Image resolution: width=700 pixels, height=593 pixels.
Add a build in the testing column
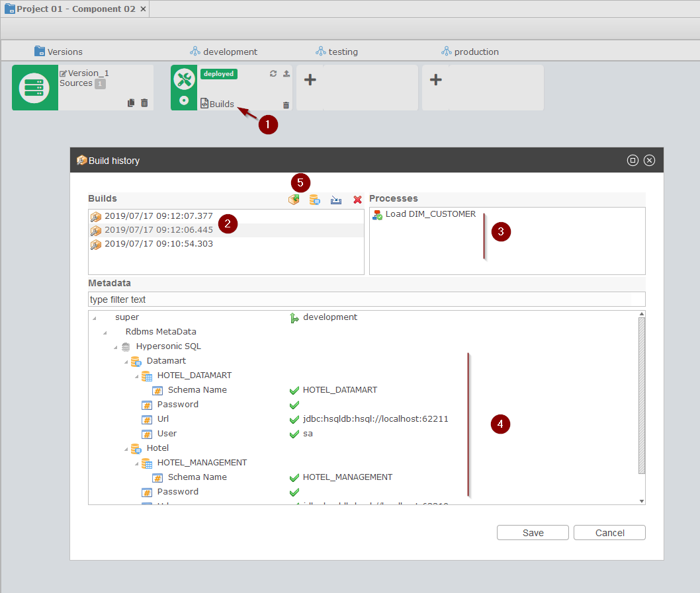pos(310,80)
